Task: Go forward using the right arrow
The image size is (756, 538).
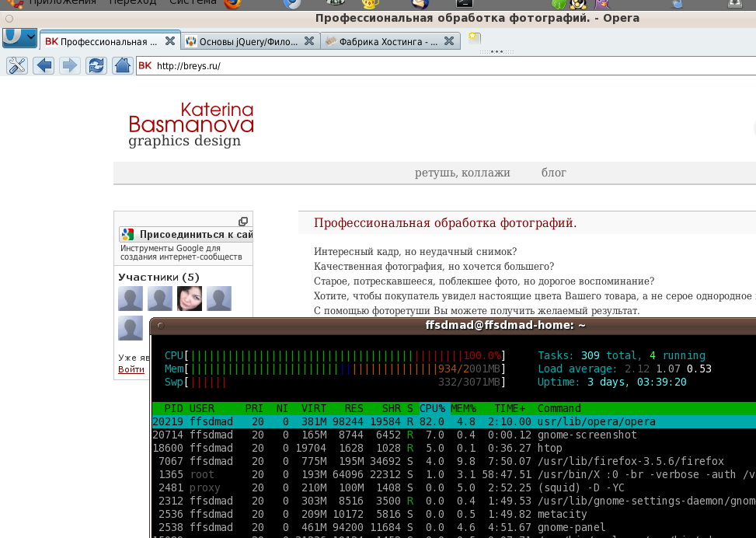Action: coord(70,66)
